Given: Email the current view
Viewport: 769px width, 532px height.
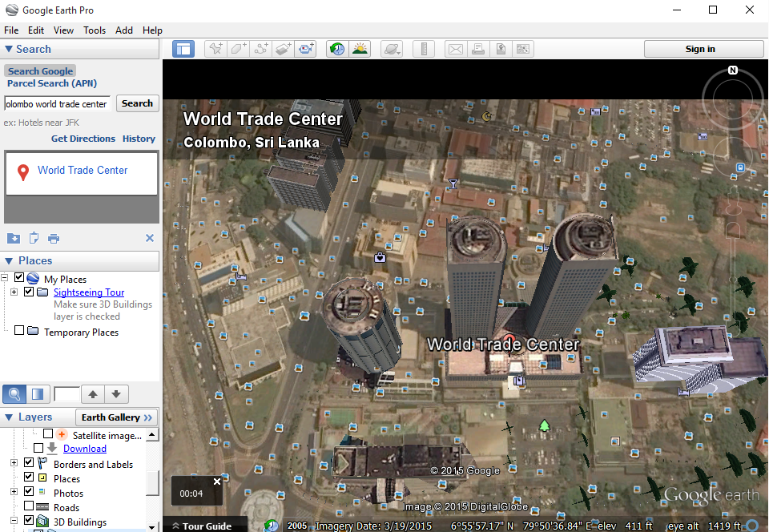Looking at the screenshot, I should (455, 49).
